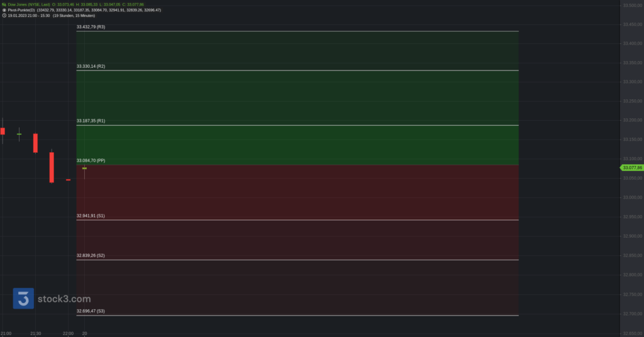The width and height of the screenshot is (644, 337).
Task: Click the green 33.077,86 price tag
Action: coord(631,167)
